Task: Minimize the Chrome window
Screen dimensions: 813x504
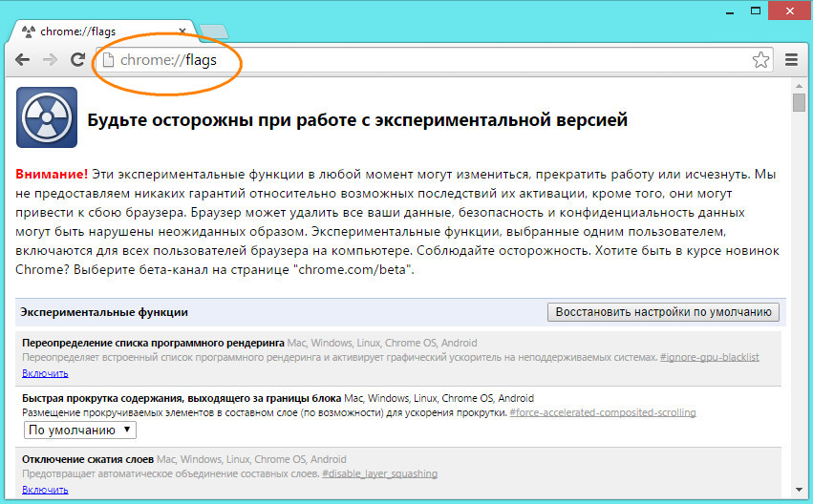Action: point(730,11)
